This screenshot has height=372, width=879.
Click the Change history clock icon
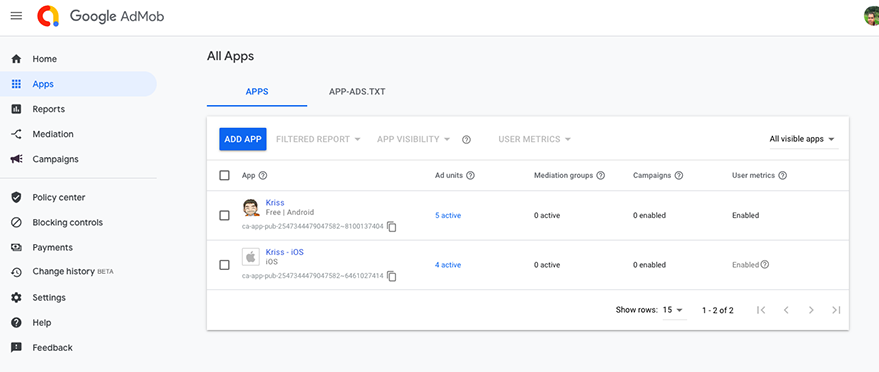tap(16, 272)
